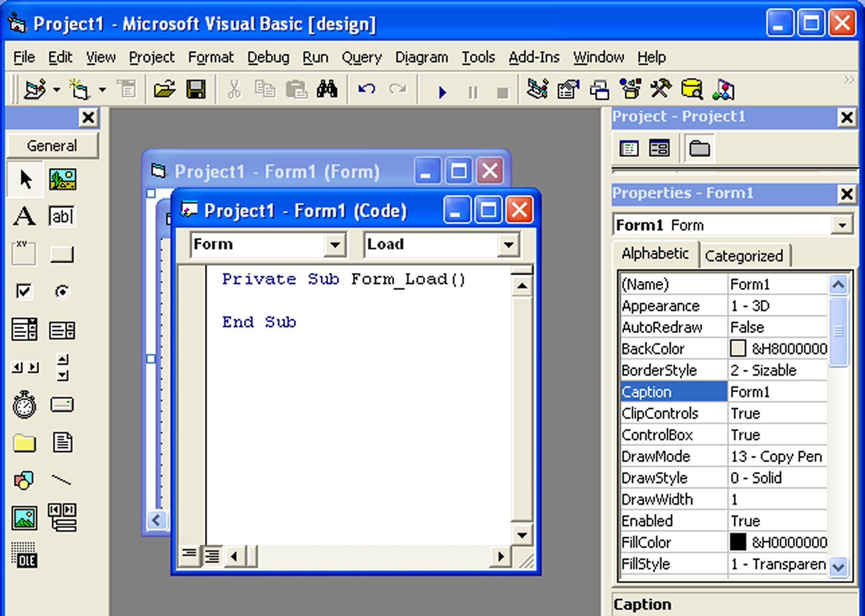The image size is (865, 616).
Task: Expand the Add Form dropdown arrow
Action: (102, 89)
